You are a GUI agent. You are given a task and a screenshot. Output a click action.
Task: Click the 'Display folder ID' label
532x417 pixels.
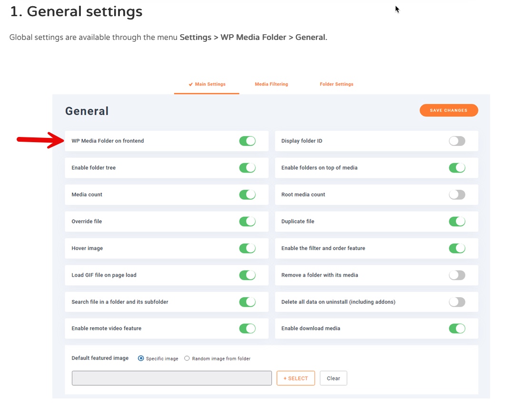click(302, 141)
